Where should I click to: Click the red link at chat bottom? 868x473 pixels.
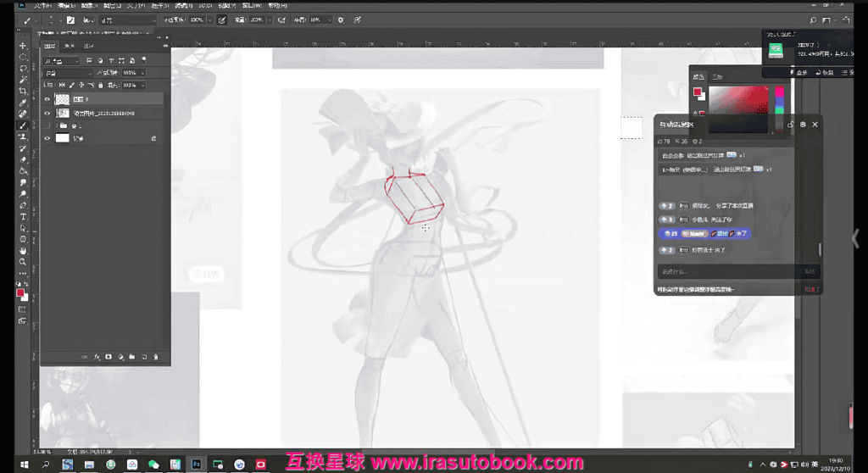tap(811, 290)
